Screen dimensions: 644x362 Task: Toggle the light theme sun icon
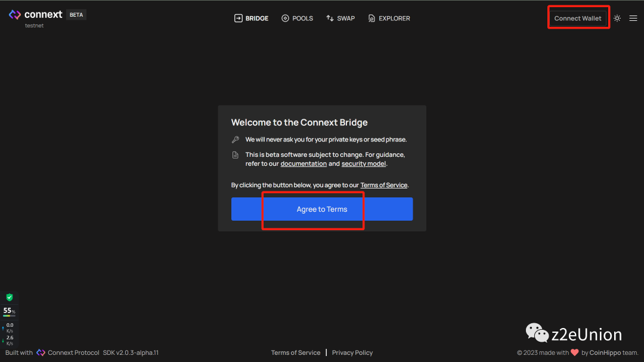pyautogui.click(x=617, y=18)
